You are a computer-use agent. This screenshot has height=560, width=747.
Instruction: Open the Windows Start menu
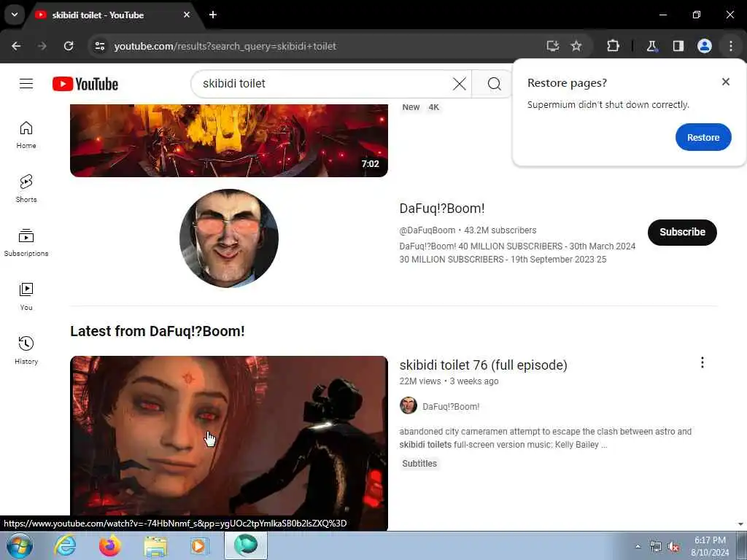[x=20, y=545]
